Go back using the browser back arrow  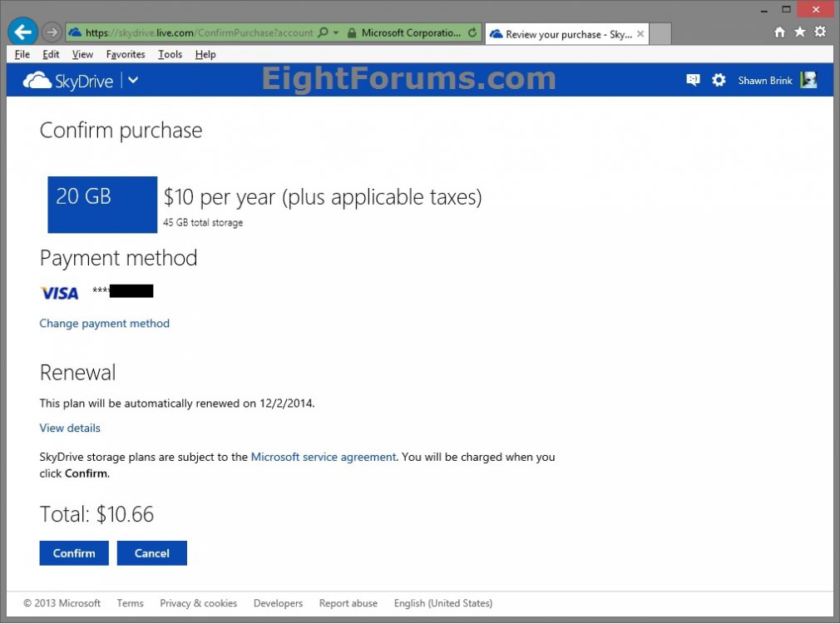[x=22, y=32]
